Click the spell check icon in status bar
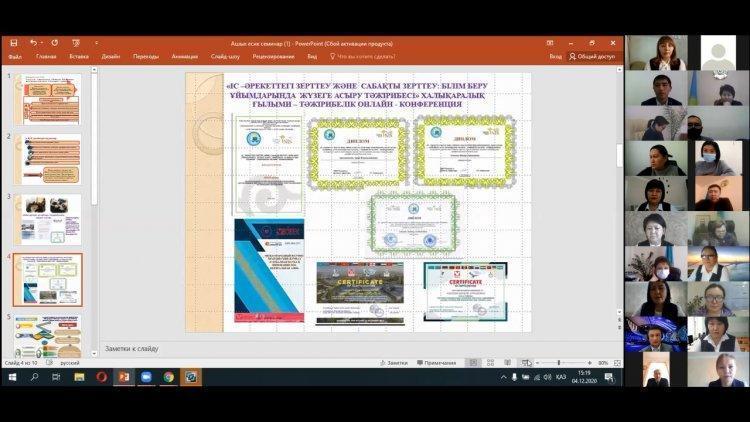Viewport: 750px width, 422px height. (x=49, y=363)
